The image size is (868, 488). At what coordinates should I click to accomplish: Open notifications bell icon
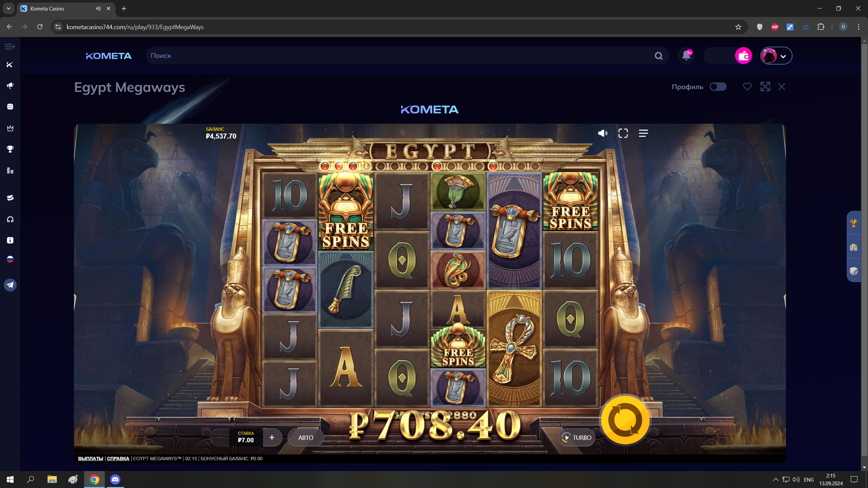(686, 56)
